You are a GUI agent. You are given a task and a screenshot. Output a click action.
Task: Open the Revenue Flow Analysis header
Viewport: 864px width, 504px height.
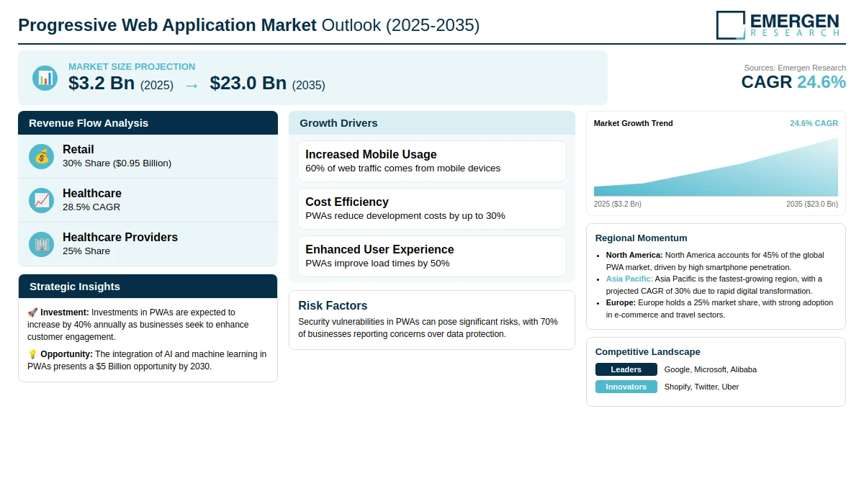tap(148, 123)
